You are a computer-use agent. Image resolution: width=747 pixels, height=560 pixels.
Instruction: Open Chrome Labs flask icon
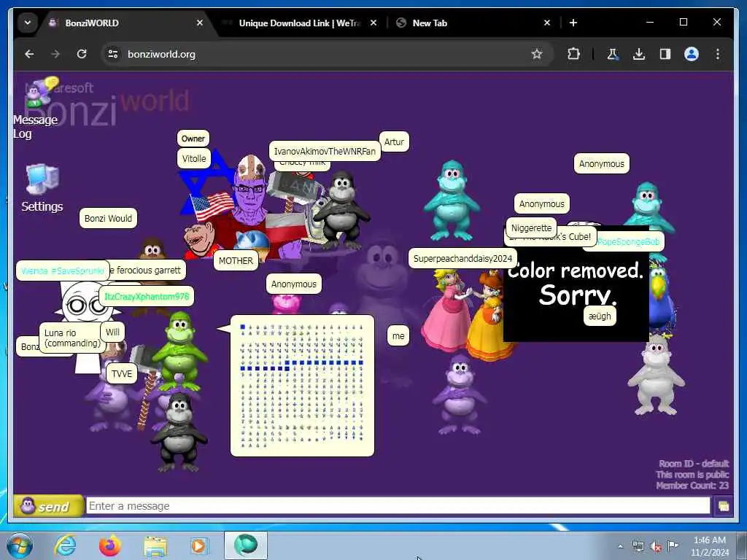point(613,54)
